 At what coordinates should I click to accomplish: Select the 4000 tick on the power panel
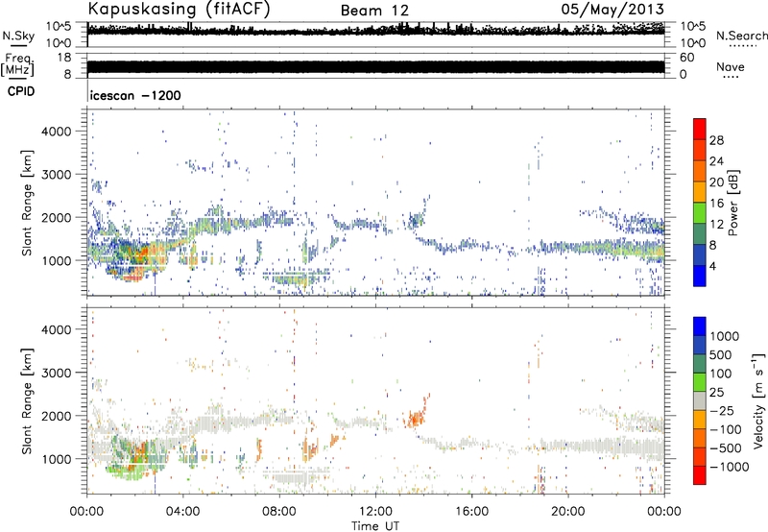[57, 132]
